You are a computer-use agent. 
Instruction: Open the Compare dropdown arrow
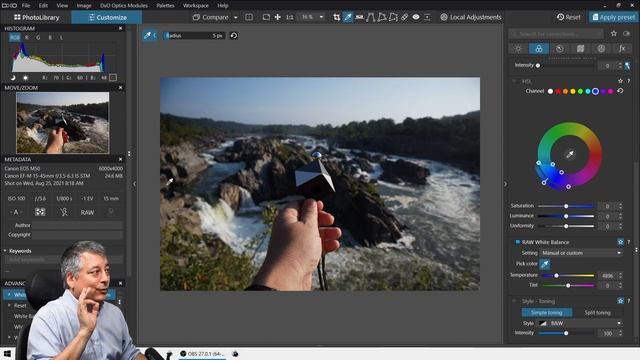coord(236,18)
